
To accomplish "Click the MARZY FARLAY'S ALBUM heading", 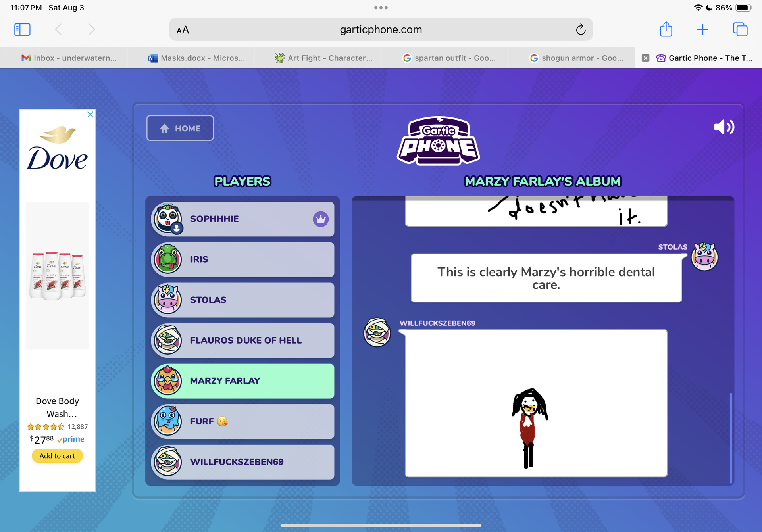I will pyautogui.click(x=543, y=181).
